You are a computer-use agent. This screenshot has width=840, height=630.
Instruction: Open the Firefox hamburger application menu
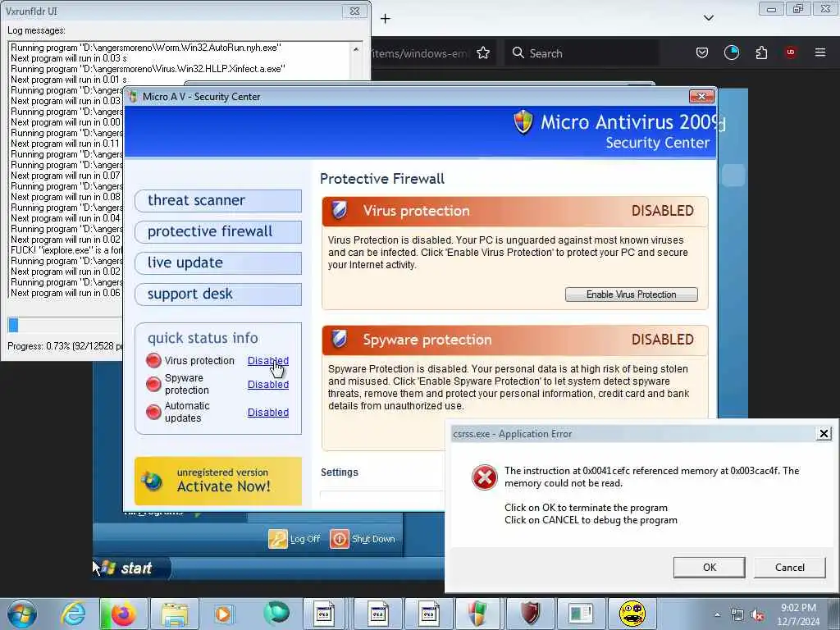(820, 52)
